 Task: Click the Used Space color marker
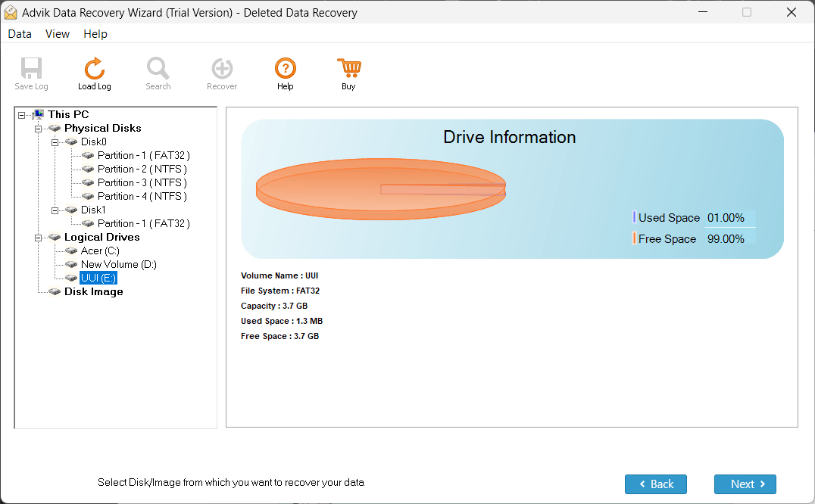[x=634, y=217]
